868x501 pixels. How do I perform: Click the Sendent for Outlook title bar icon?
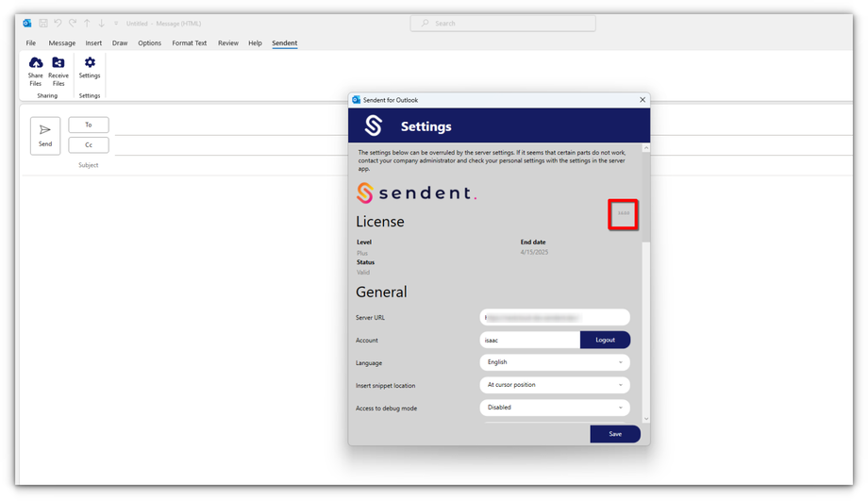(x=356, y=100)
